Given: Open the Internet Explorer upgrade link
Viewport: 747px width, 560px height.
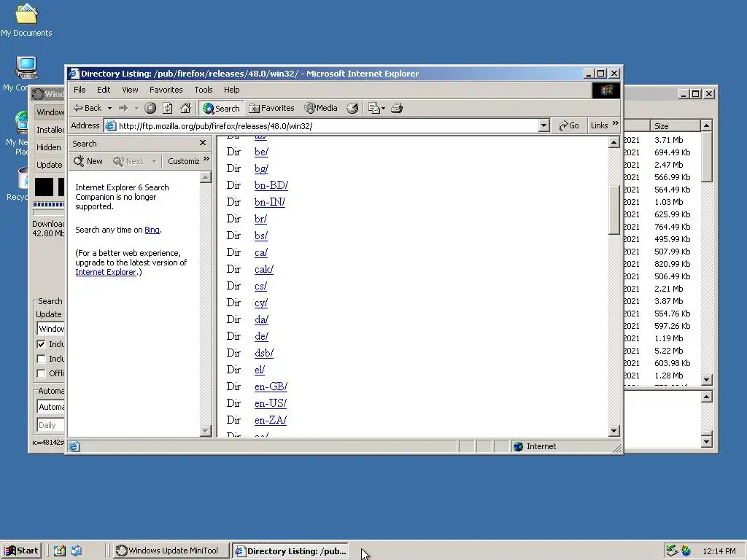Looking at the screenshot, I should [x=106, y=272].
